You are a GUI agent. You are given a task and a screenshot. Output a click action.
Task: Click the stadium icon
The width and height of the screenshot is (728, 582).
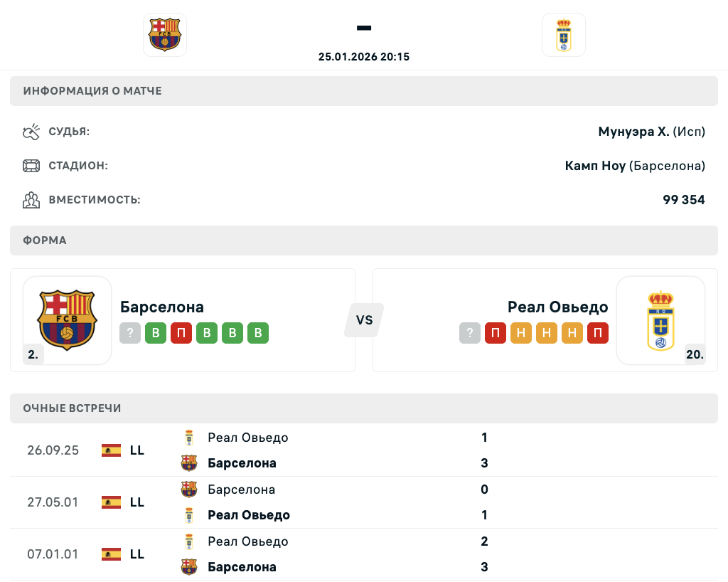pos(31,166)
